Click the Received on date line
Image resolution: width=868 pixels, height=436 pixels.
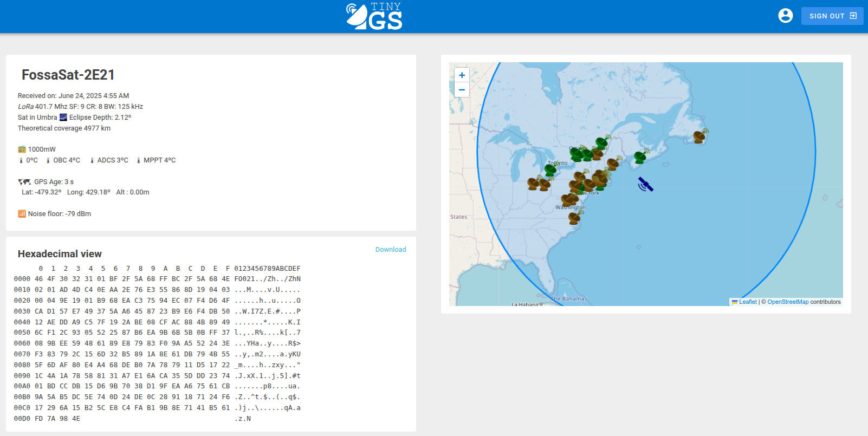(73, 96)
